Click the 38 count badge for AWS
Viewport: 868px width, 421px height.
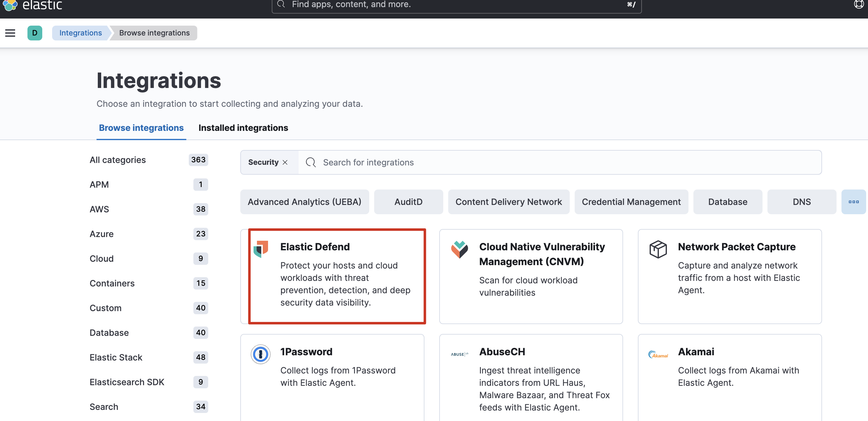click(x=201, y=209)
